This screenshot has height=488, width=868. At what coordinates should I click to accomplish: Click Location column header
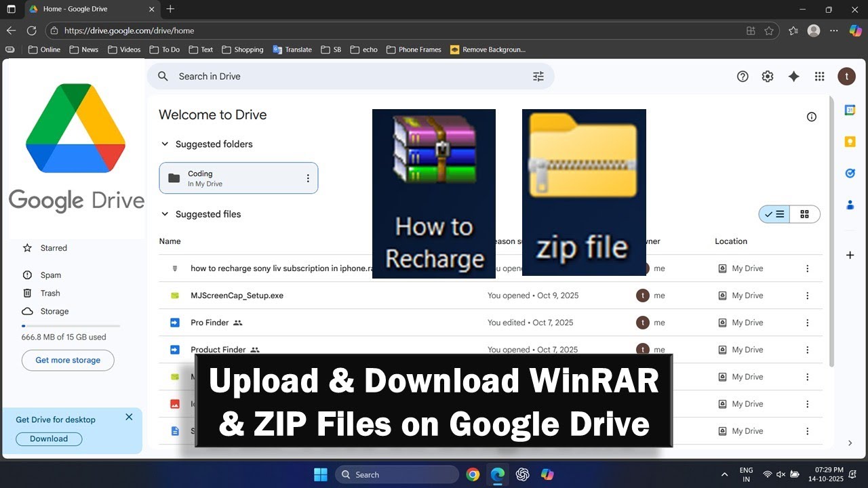pos(731,241)
